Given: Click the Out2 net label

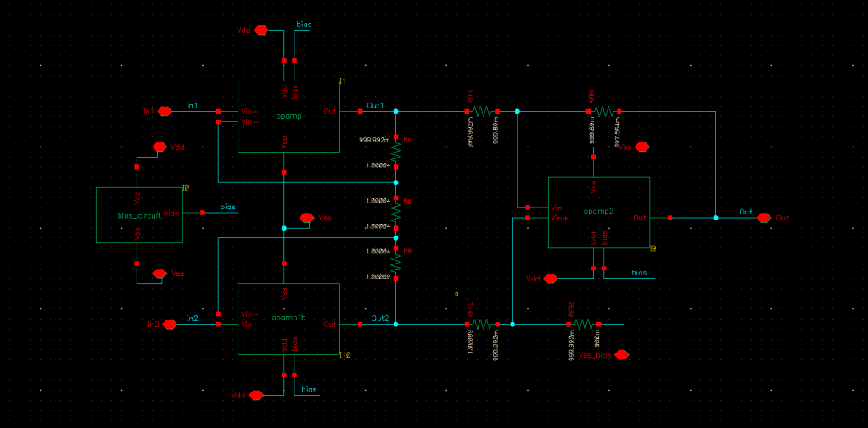Looking at the screenshot, I should coord(380,319).
